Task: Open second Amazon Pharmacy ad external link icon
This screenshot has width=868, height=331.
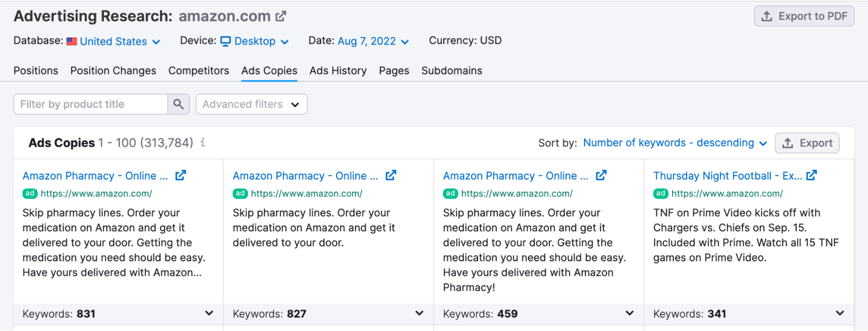Action: pyautogui.click(x=391, y=175)
